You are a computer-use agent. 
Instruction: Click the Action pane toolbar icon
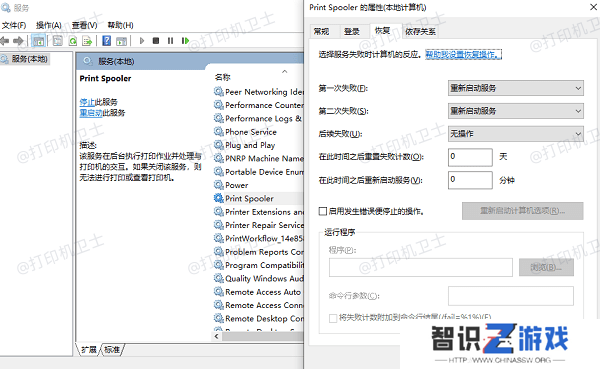pyautogui.click(x=121, y=41)
